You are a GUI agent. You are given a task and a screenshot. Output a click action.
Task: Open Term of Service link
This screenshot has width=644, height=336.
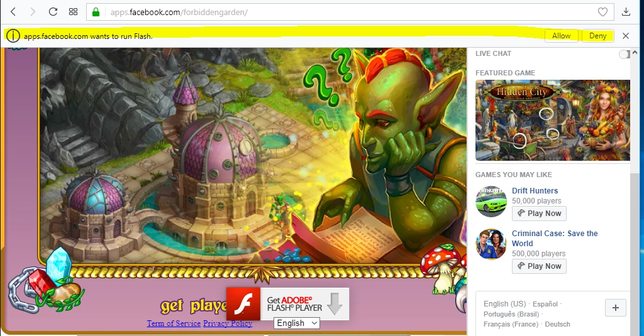point(174,323)
